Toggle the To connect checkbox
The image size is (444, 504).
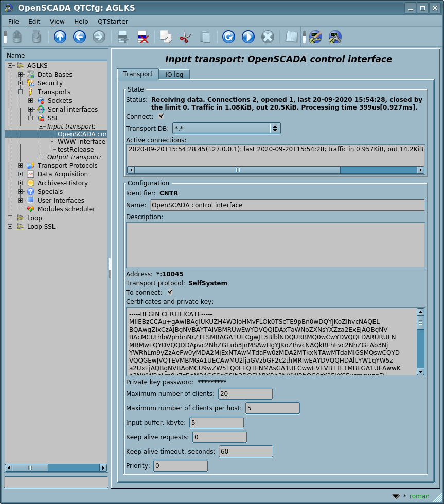[x=170, y=292]
